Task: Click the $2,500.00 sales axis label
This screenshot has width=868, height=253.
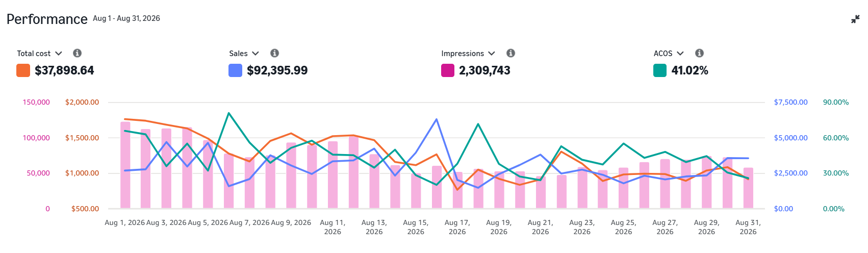Action: click(791, 173)
